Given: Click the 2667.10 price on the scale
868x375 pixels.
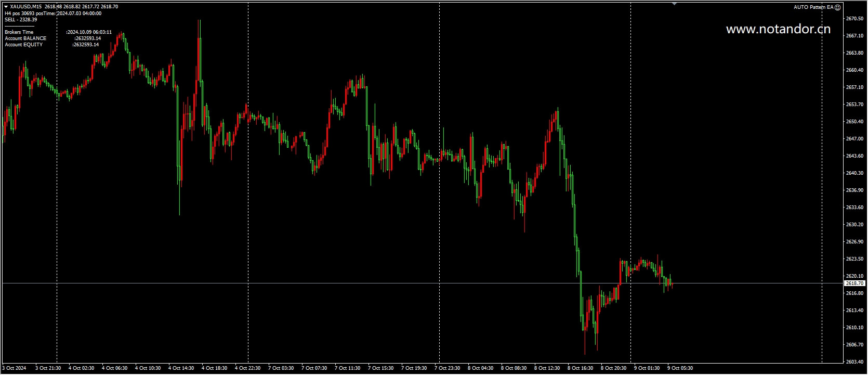Looking at the screenshot, I should click(855, 36).
